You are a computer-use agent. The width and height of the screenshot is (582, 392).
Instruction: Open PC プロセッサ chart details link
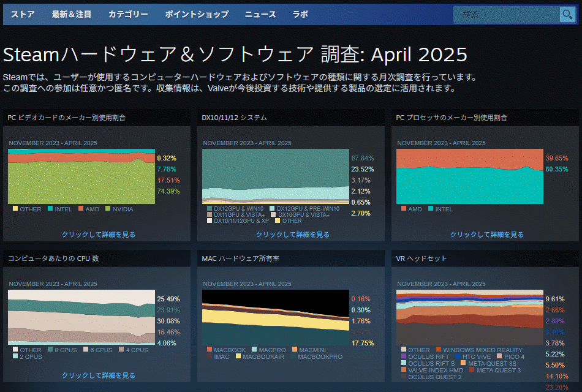487,235
